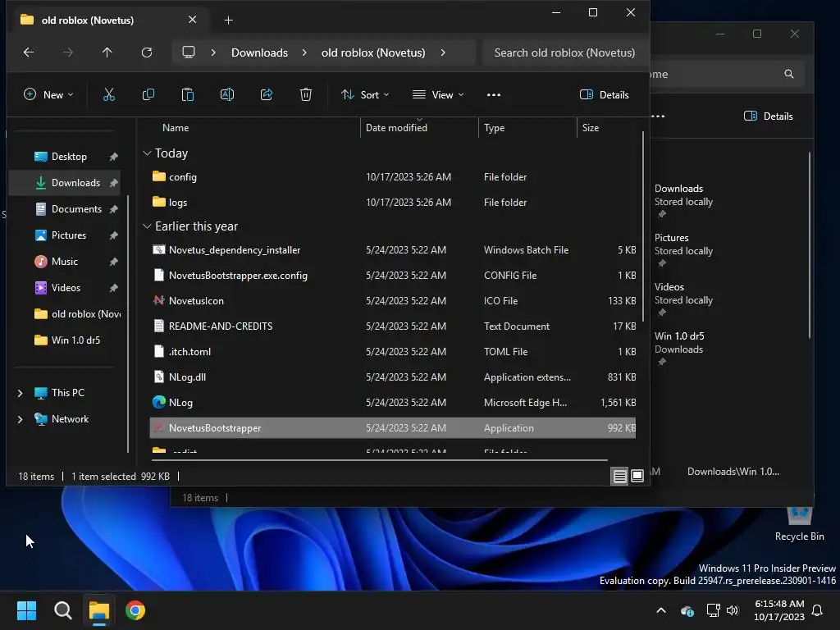Select the .itch.toml file
The image size is (840, 630).
pyautogui.click(x=393, y=352)
